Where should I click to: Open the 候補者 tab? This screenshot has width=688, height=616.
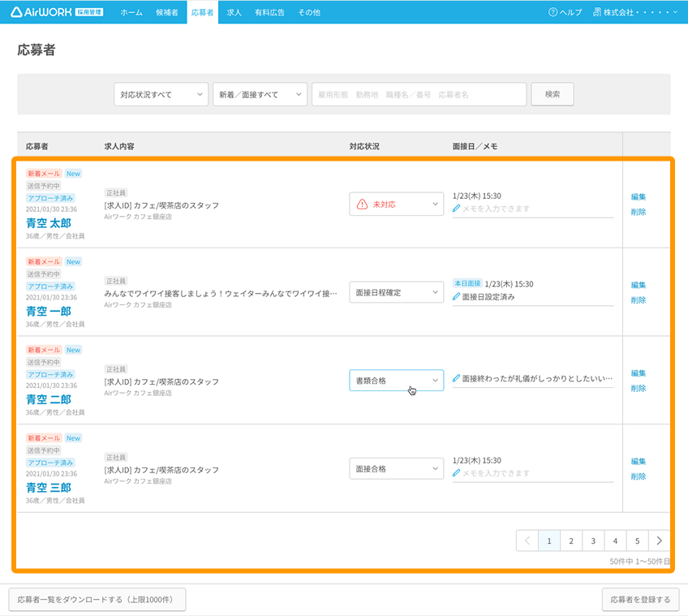click(167, 12)
